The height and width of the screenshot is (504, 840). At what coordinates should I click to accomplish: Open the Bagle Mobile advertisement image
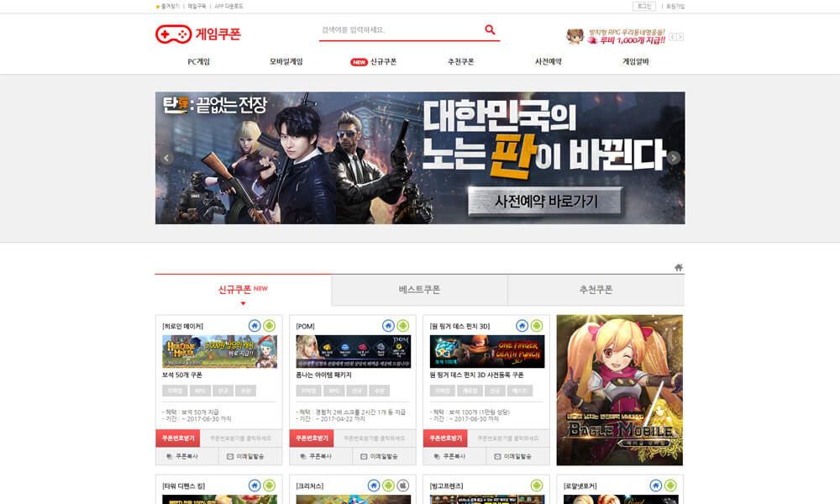coord(620,390)
